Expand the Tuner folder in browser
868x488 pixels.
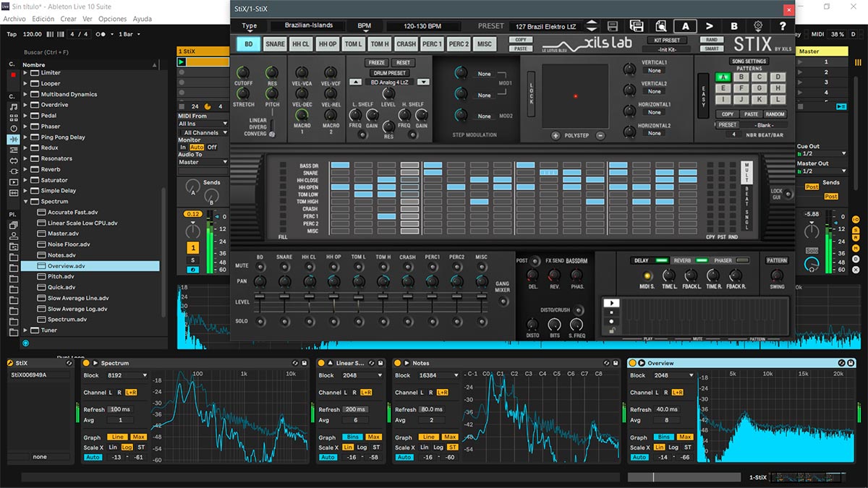coord(26,330)
